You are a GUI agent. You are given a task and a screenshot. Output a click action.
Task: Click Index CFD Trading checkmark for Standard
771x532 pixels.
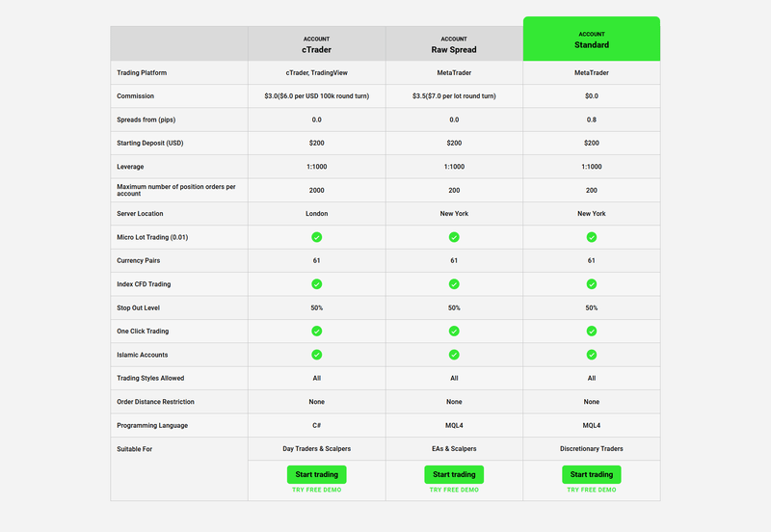[x=592, y=284]
